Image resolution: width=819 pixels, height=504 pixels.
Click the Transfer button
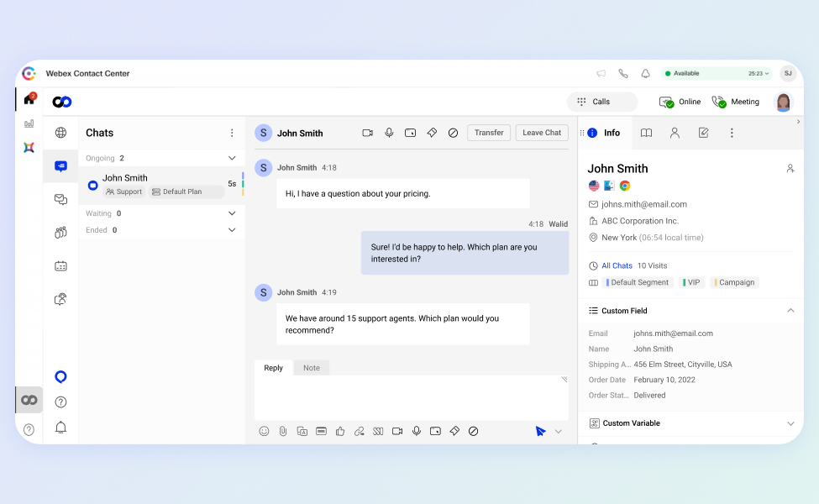(x=489, y=133)
